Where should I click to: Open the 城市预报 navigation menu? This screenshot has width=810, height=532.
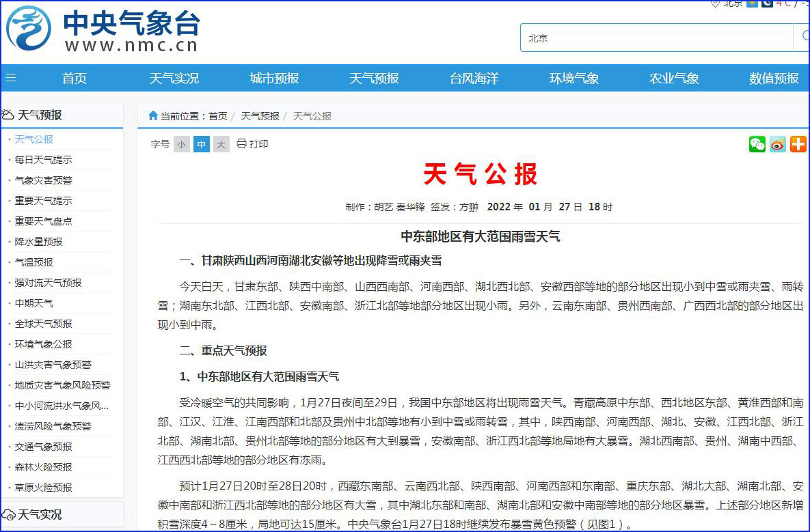click(274, 79)
